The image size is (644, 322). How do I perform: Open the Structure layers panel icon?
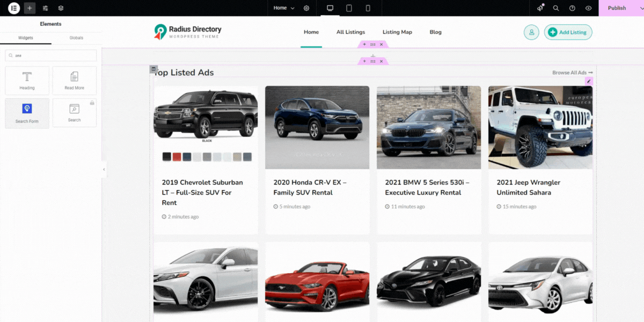pyautogui.click(x=61, y=8)
